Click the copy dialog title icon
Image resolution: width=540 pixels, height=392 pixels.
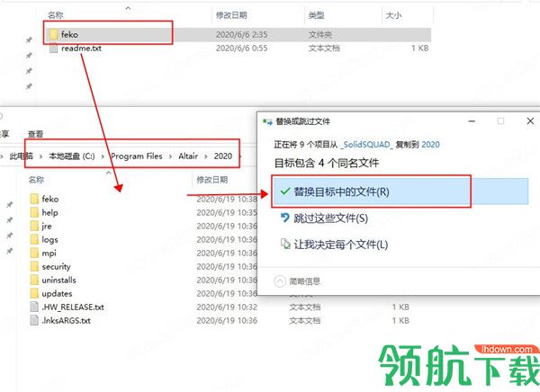point(267,121)
